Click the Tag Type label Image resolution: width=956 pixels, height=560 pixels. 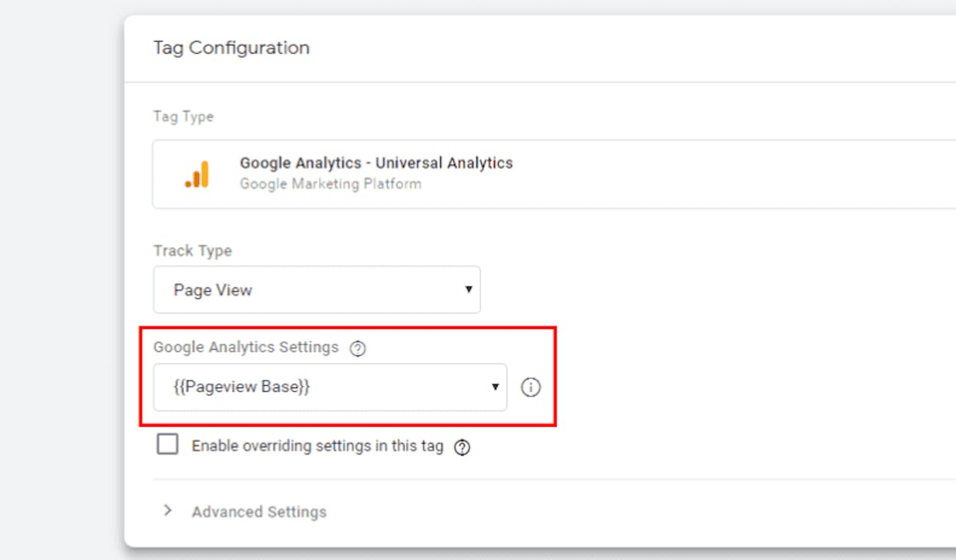point(183,117)
